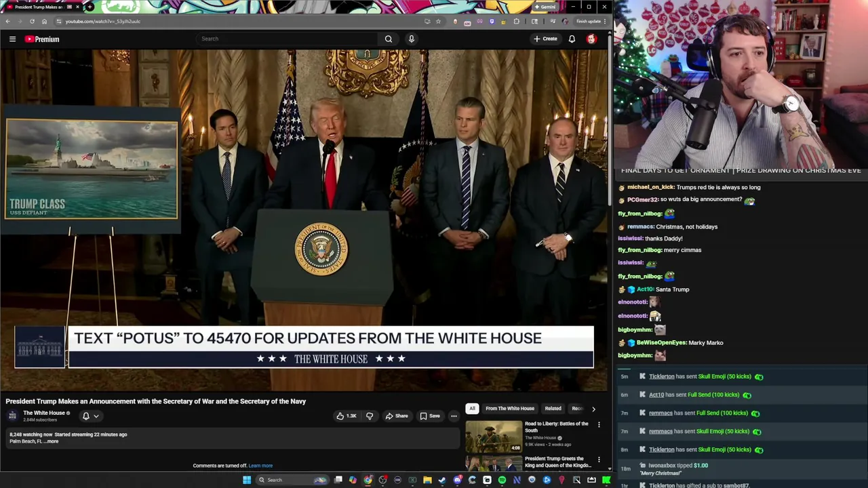Close the President Trump browser tab
The image size is (868, 488).
(x=77, y=7)
